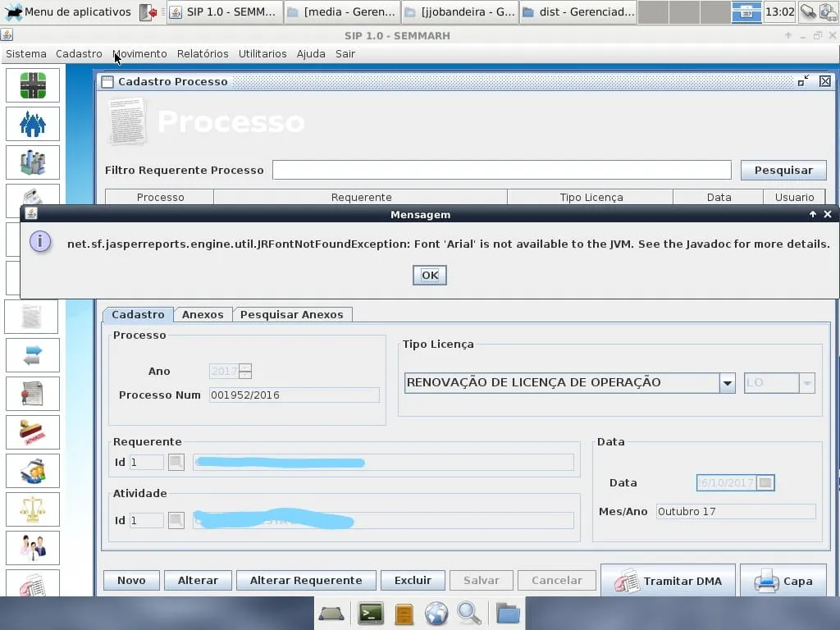
Task: Click the road intersection sidebar icon
Action: pos(33,85)
